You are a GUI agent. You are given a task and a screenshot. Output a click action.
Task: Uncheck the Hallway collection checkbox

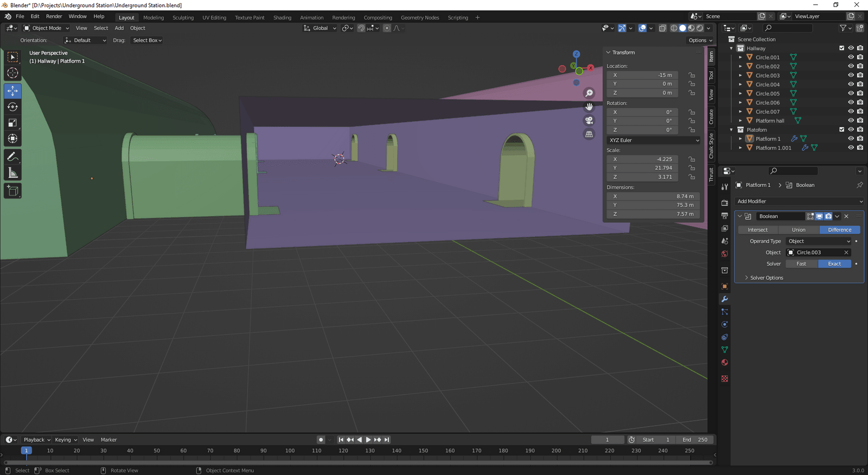(x=841, y=48)
